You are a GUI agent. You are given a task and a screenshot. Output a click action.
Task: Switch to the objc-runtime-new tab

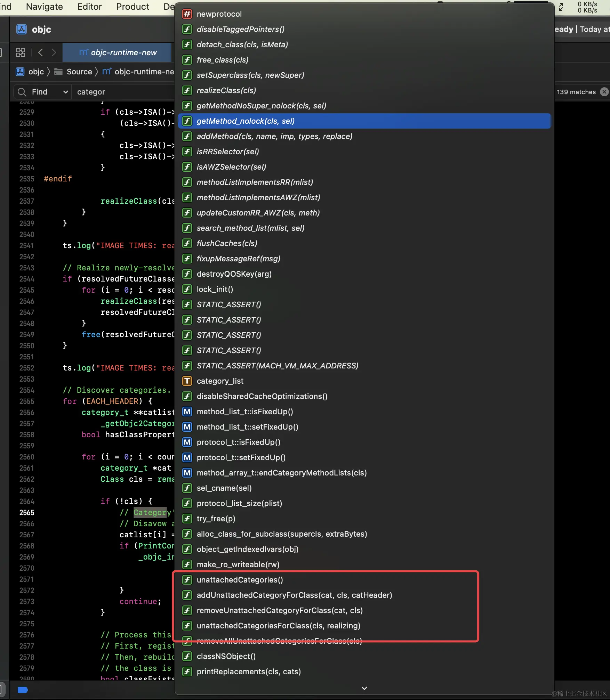click(118, 52)
